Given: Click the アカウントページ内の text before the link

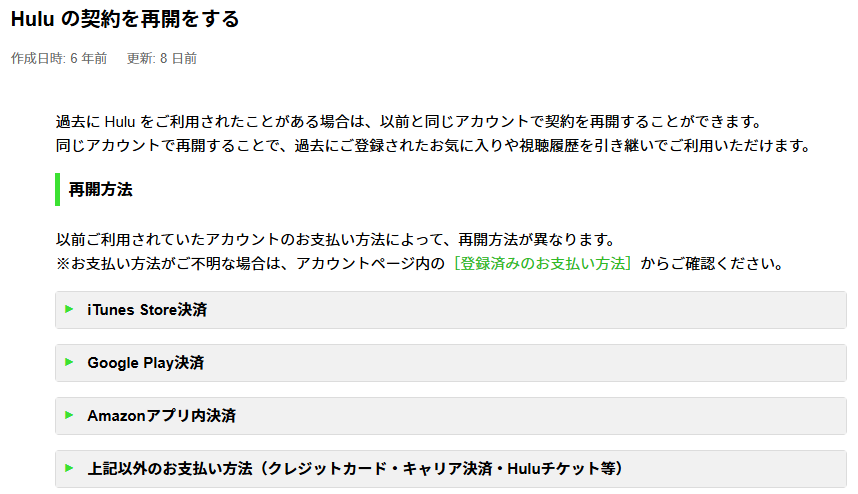Looking at the screenshot, I should coord(370,265).
